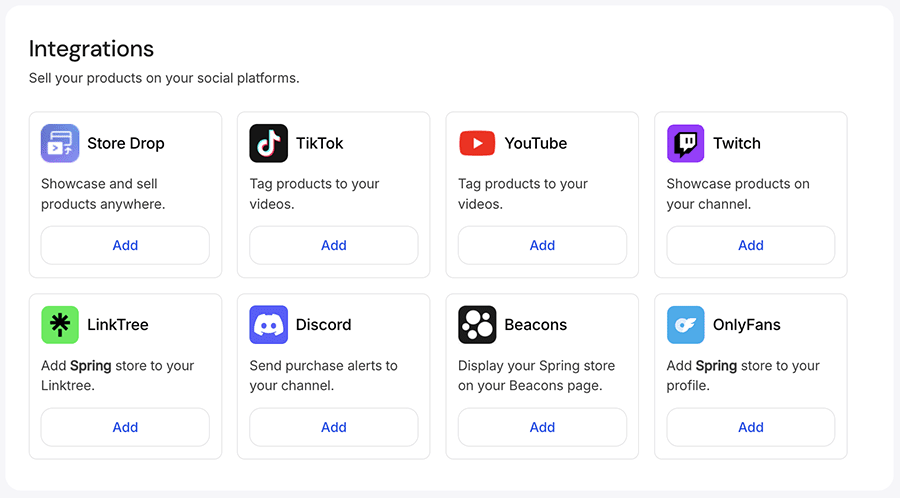Select the OnlyFans title text
The image size is (900, 498).
747,325
